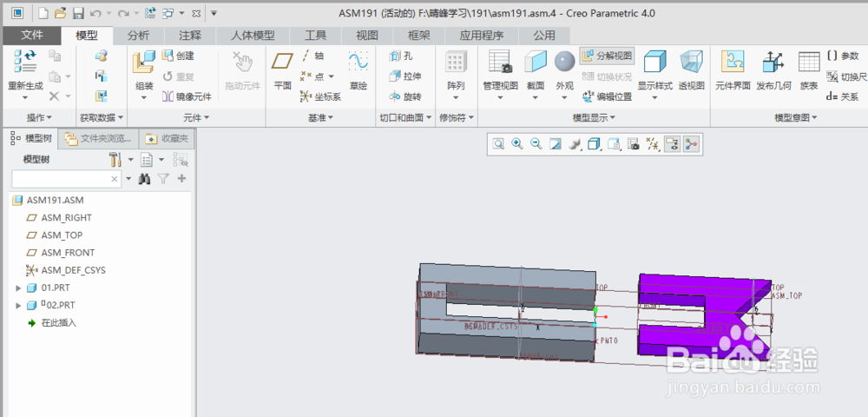Select ASM_RIGHT in the model tree
Screen dimensions: 868x417
coord(60,218)
